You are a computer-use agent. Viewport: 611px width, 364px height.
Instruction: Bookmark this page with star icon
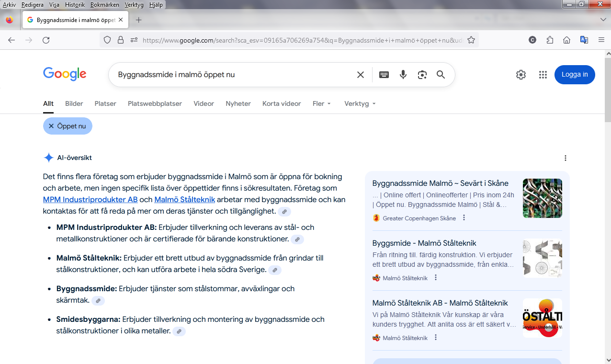pos(471,40)
